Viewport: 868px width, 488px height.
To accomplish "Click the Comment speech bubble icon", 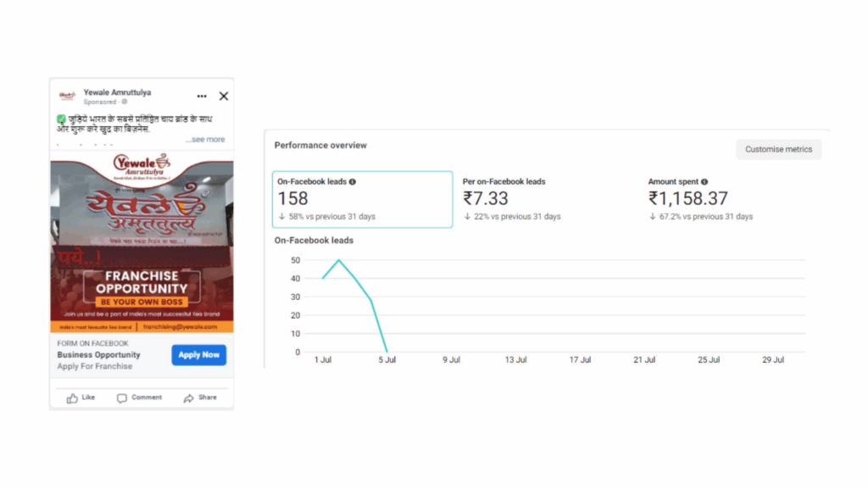I will click(x=122, y=398).
